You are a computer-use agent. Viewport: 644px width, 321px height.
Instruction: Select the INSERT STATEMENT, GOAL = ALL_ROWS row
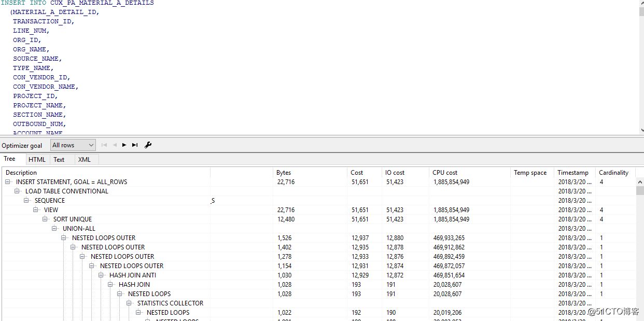click(319, 182)
